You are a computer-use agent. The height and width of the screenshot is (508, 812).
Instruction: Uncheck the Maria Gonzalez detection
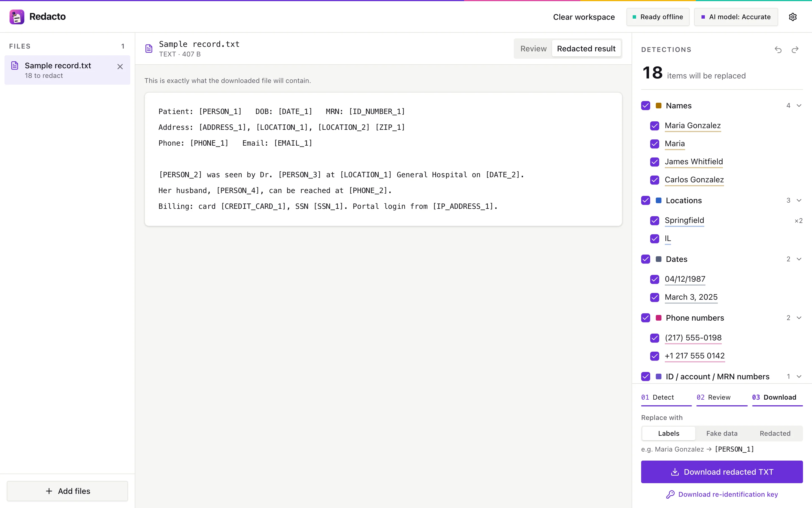655,126
